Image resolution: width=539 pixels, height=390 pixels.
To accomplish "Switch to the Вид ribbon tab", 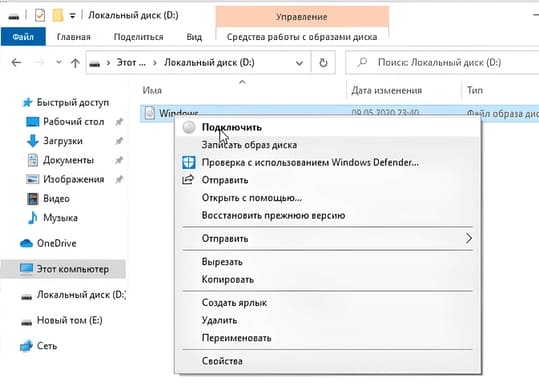I will click(x=194, y=37).
